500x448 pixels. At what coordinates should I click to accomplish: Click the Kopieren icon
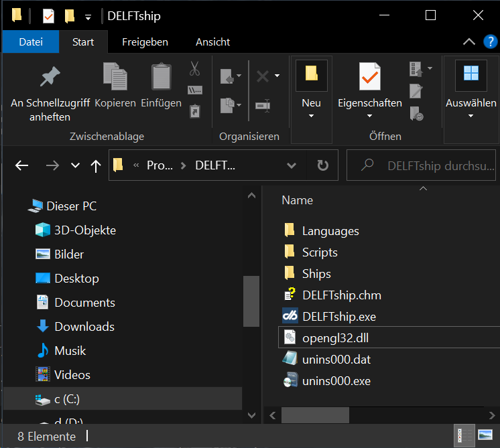click(x=115, y=76)
